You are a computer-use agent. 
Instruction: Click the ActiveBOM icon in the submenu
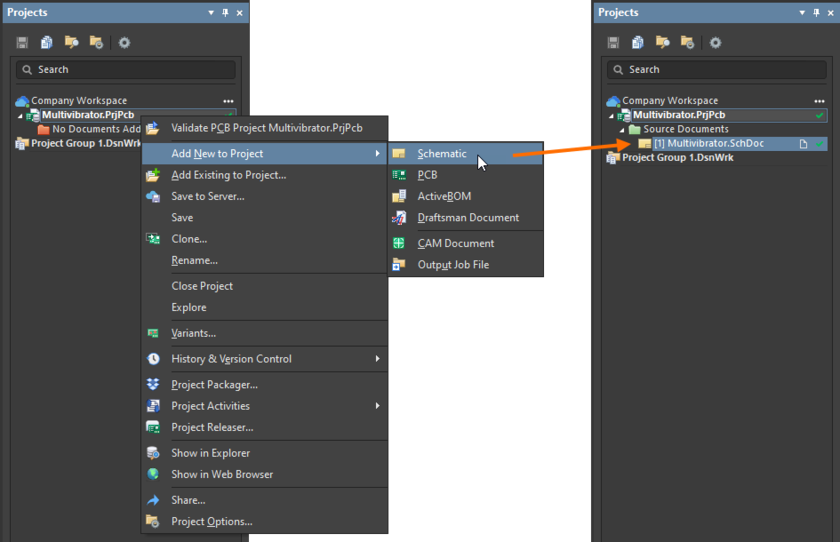pyautogui.click(x=399, y=197)
